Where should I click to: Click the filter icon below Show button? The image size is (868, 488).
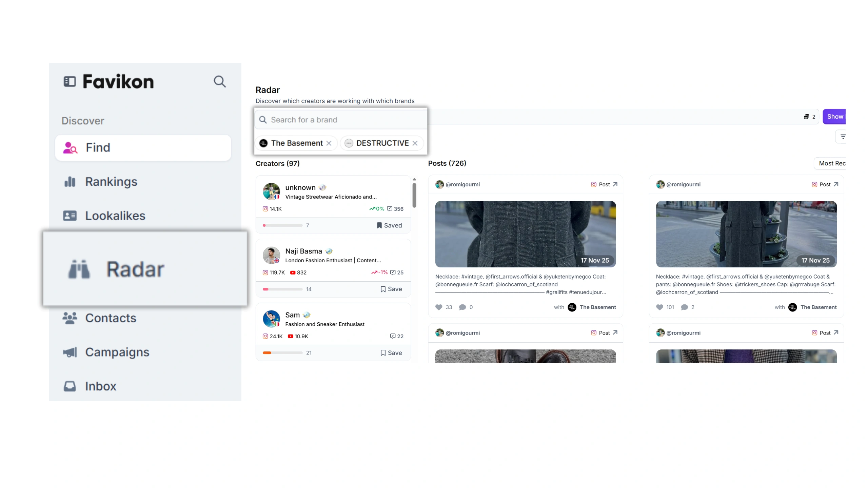tap(843, 137)
